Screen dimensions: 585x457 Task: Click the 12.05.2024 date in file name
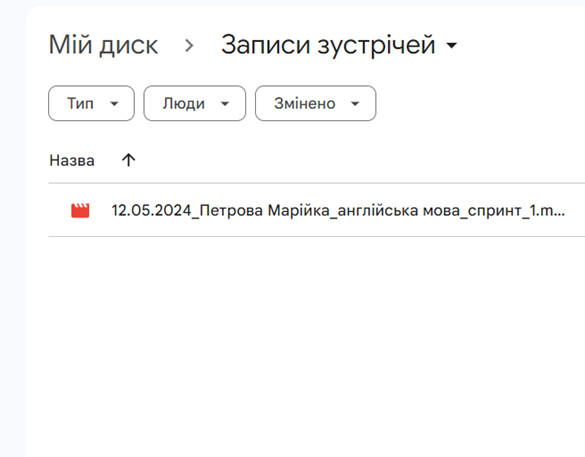pyautogui.click(x=151, y=210)
